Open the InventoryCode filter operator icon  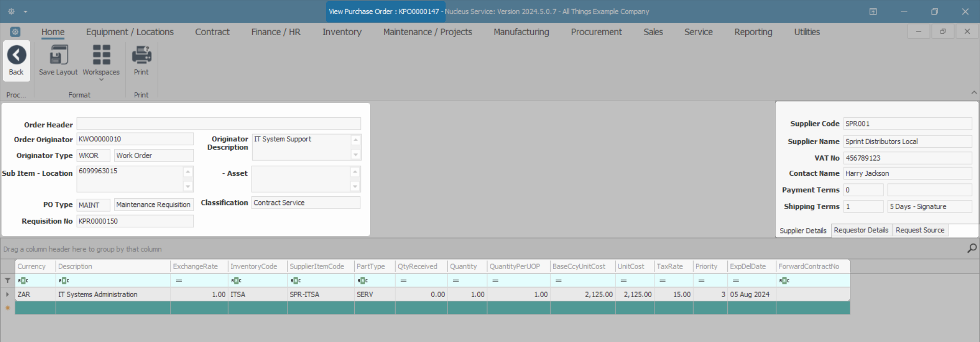coord(236,280)
